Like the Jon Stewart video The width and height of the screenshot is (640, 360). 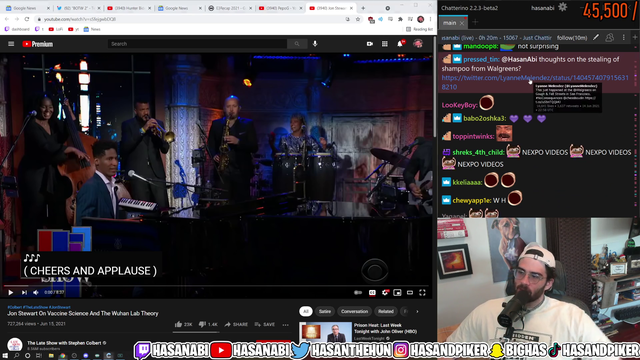tap(183, 324)
